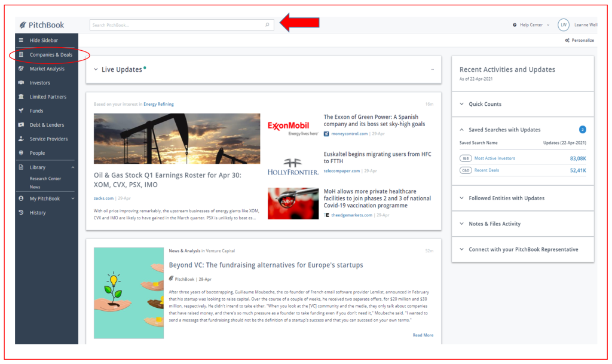Open the oil pump sunset thumbnail
Image resolution: width=612 pixels, height=364 pixels.
pos(177,139)
